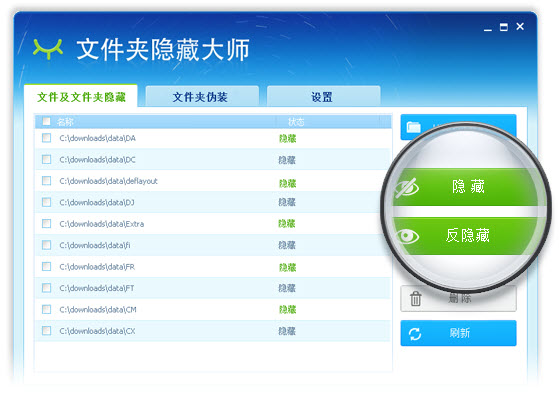The image size is (559, 399).
Task: Check the box for C:\downloads\data\DC
Action: [46, 159]
